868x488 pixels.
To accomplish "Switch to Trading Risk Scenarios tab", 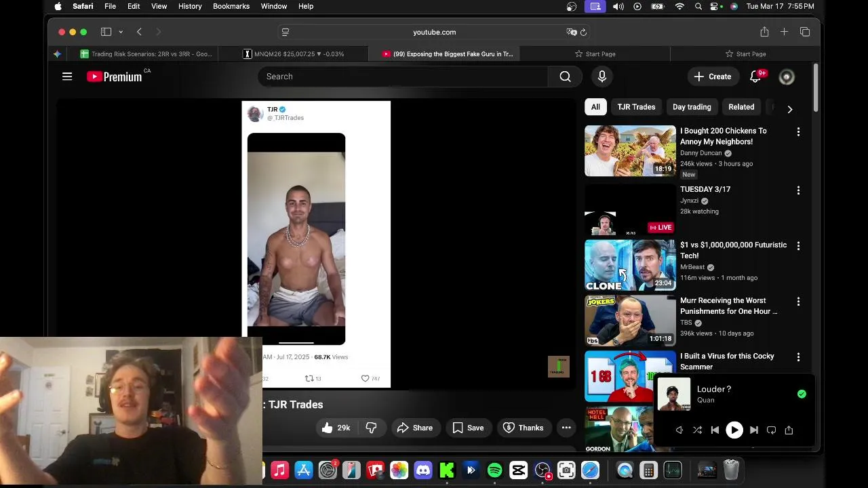I will 146,54.
